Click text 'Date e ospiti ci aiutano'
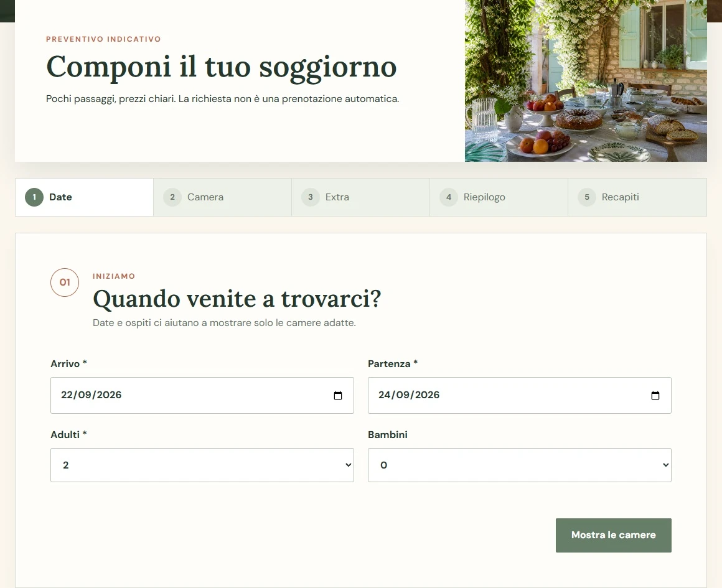Viewport: 722px width, 588px height. (145, 323)
